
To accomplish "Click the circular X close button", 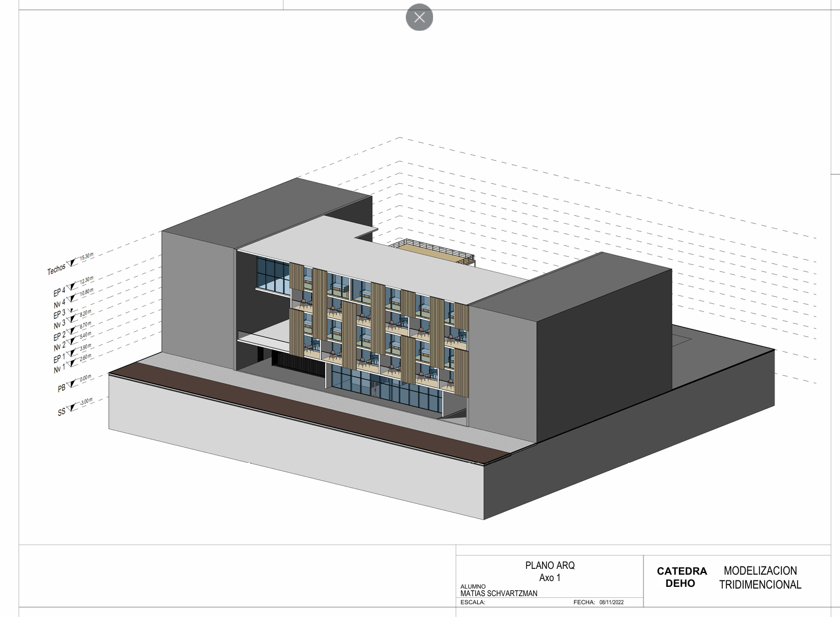I will tap(419, 17).
